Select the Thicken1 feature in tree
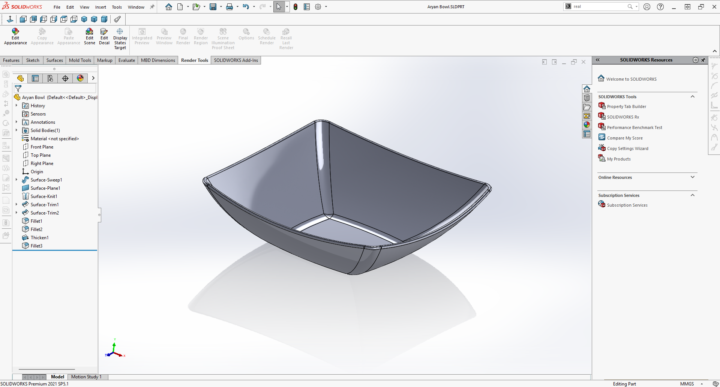The width and height of the screenshot is (720, 387). pyautogui.click(x=39, y=237)
